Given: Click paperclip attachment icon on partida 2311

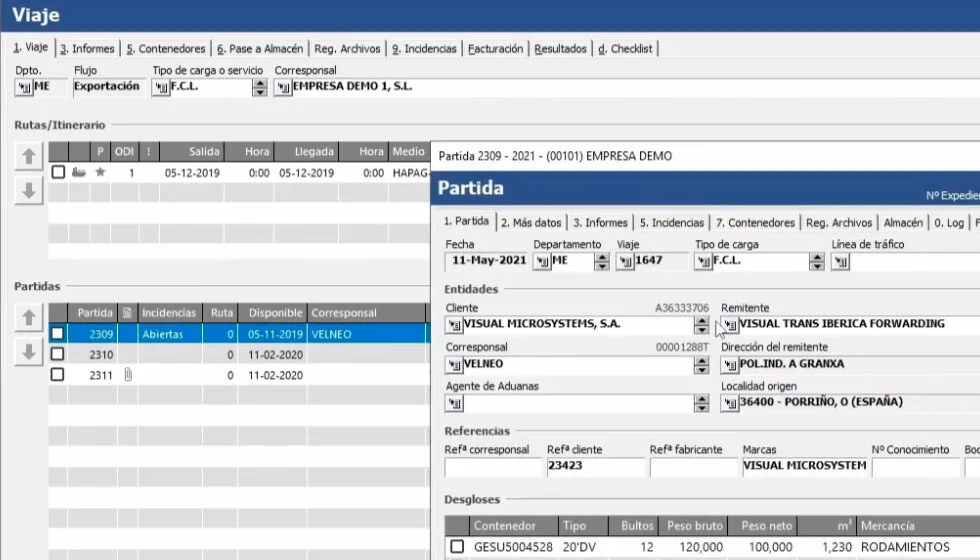Looking at the screenshot, I should tap(128, 374).
